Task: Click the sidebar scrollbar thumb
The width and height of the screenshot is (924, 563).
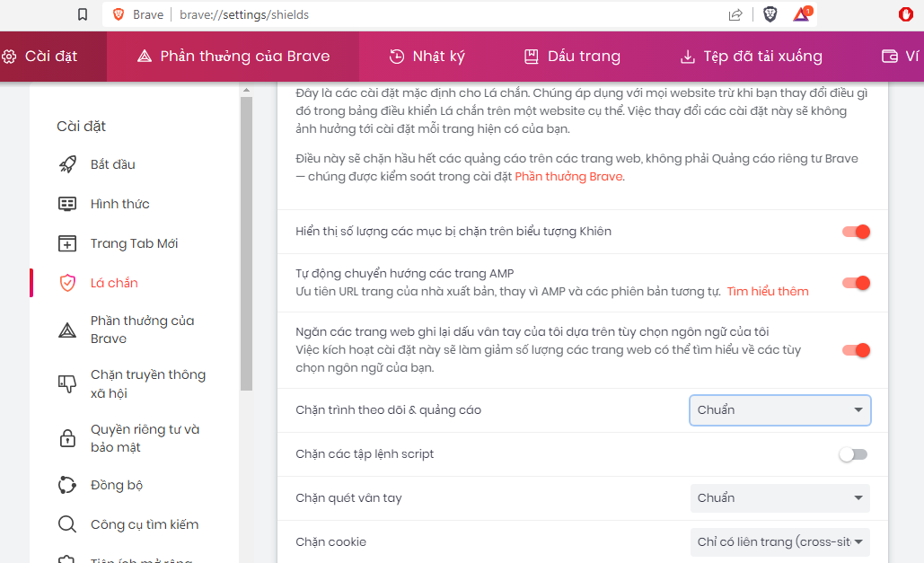Action: [246, 243]
